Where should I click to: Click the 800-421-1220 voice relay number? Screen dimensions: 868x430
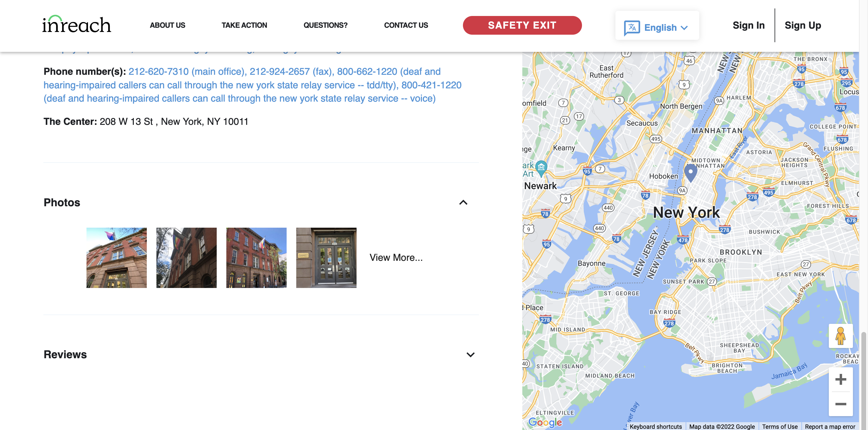[x=431, y=85]
